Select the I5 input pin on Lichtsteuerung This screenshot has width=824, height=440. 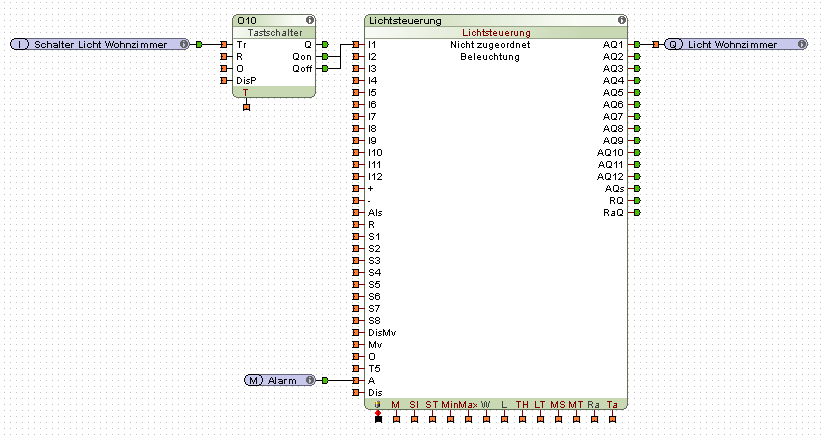click(356, 93)
